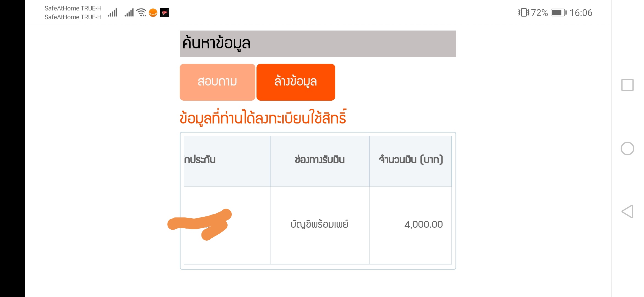644x297 pixels.
Task: Tap the บัญชีพร้อมเพย์ table cell
Action: [320, 225]
